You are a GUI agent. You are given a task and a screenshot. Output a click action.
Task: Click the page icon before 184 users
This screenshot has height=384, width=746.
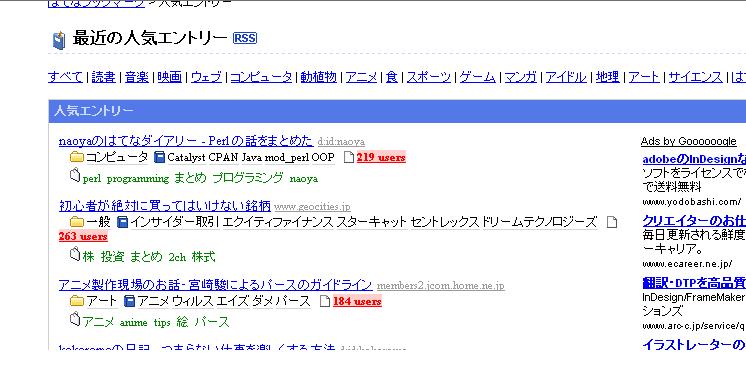(x=325, y=301)
